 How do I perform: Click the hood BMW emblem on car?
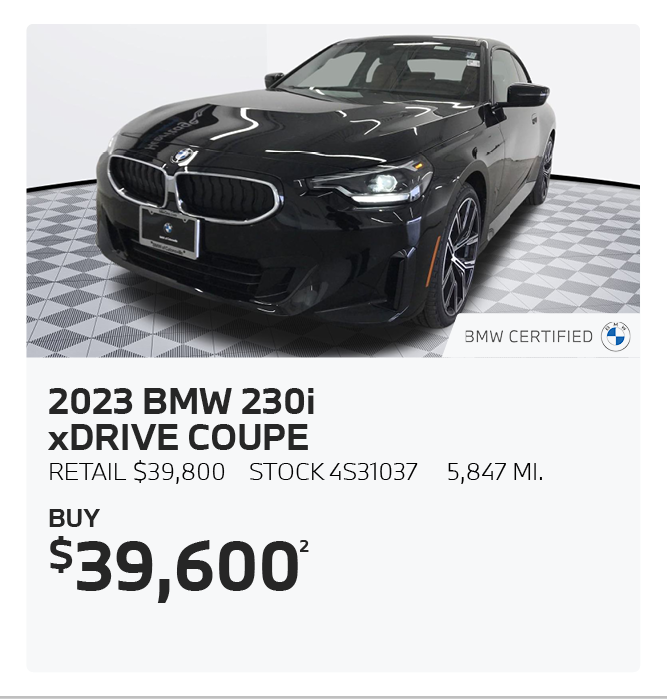(x=183, y=156)
